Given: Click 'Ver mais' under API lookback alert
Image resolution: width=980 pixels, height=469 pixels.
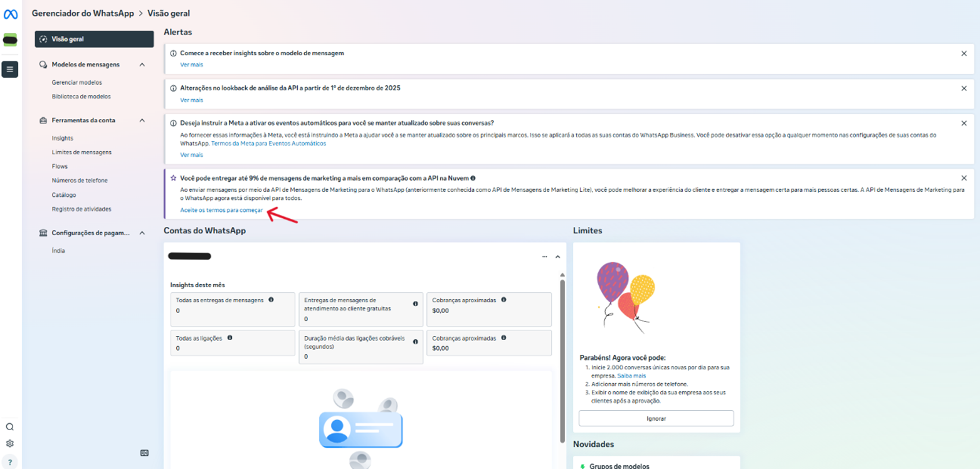Looking at the screenshot, I should [191, 100].
